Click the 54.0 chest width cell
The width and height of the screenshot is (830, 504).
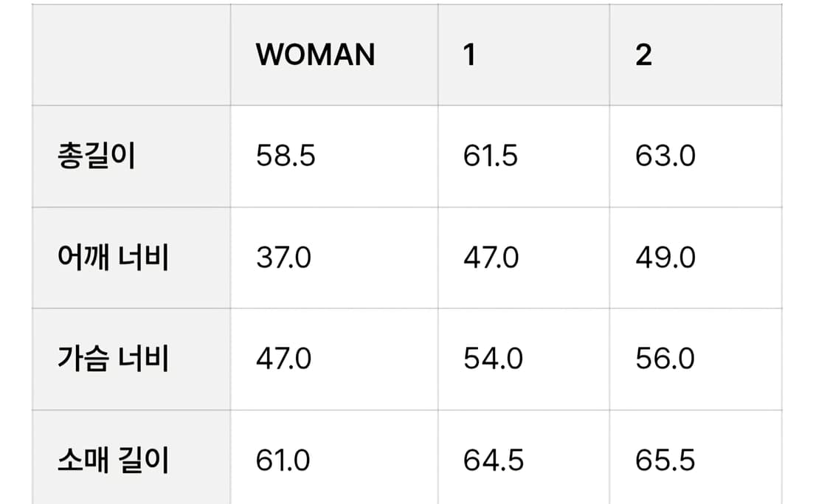[493, 359]
